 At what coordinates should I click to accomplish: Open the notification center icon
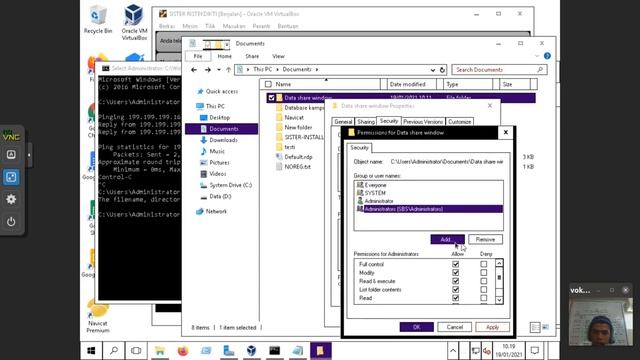[x=535, y=351]
